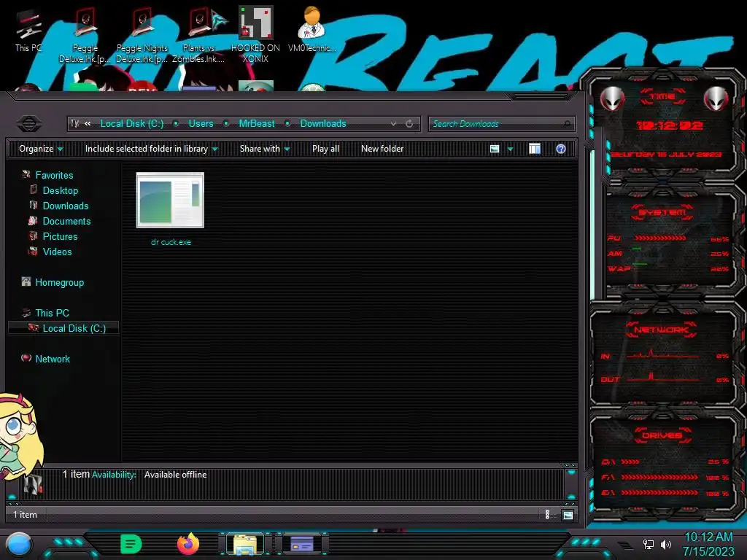Viewport: 747px width, 560px height.
Task: Open Include selected folder in library menu
Action: pyautogui.click(x=151, y=149)
